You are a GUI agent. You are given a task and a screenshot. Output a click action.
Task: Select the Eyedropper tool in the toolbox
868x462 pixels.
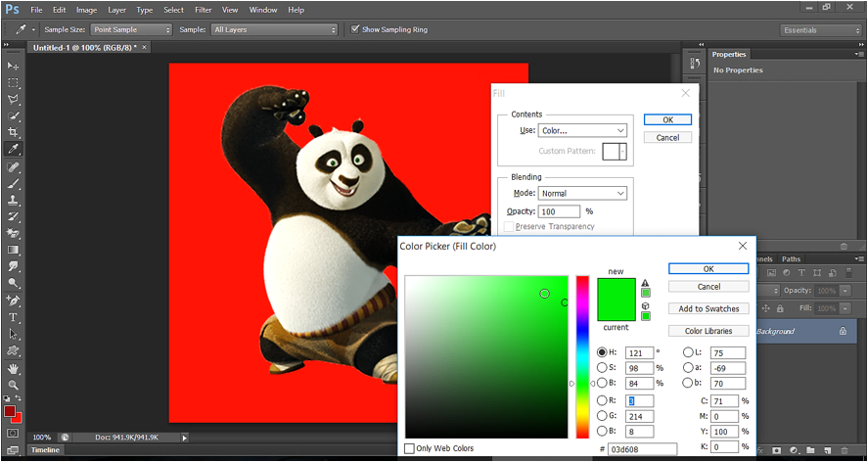[x=13, y=149]
